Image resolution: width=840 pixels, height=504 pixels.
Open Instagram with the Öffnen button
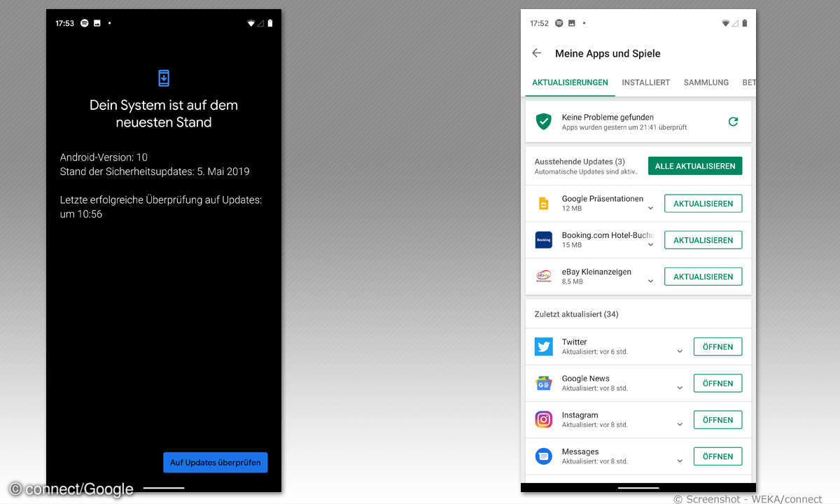click(x=718, y=419)
